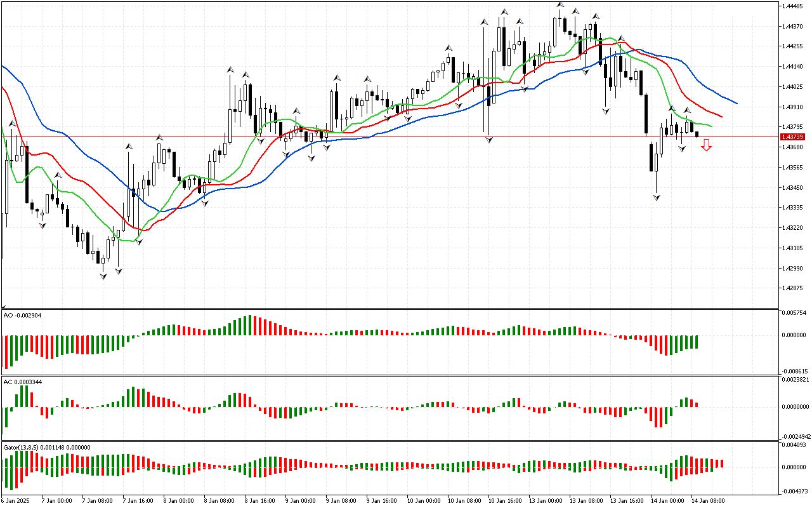Image resolution: width=812 pixels, height=508 pixels.
Task: Click the red down arrow sell signal
Action: click(706, 145)
